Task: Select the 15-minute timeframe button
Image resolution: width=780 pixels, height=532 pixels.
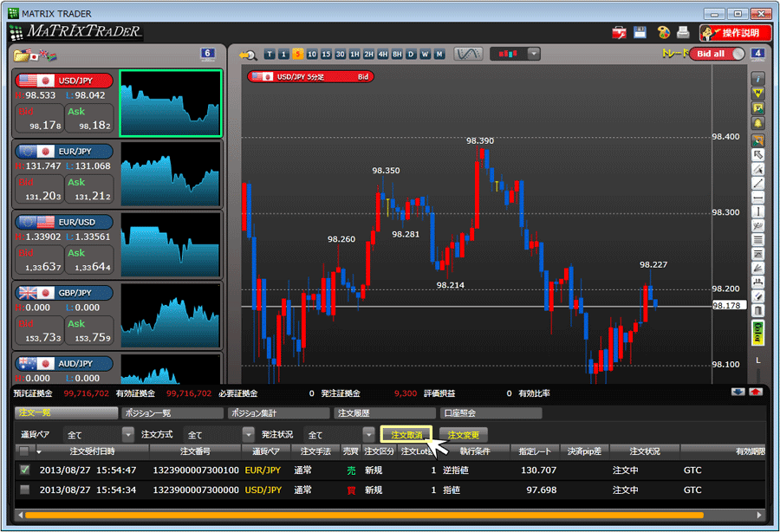Action: pos(326,55)
